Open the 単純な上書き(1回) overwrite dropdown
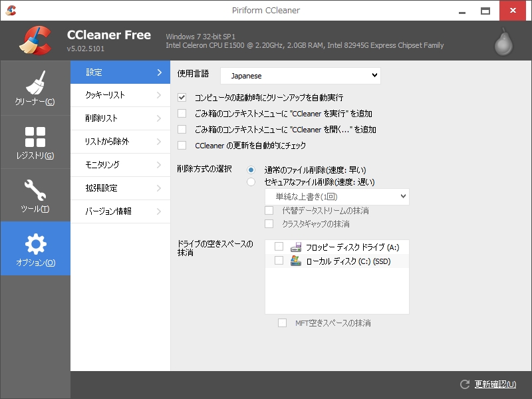532x399 pixels. tap(336, 197)
